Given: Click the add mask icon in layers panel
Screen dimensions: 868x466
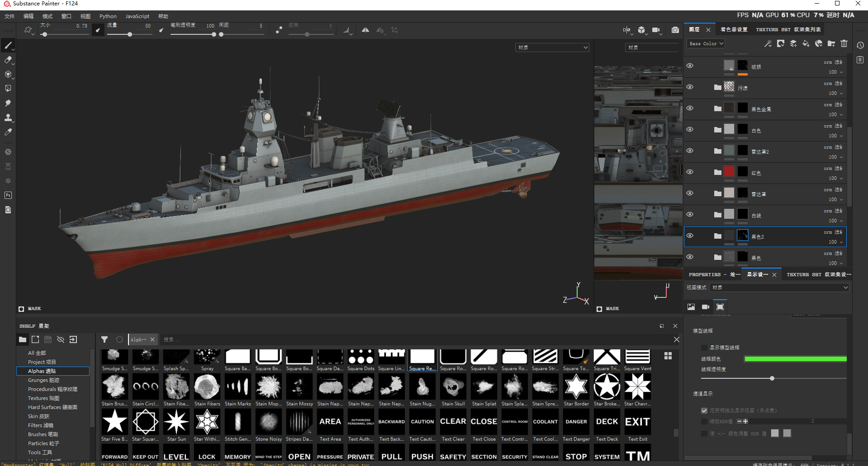Looking at the screenshot, I should tap(781, 43).
